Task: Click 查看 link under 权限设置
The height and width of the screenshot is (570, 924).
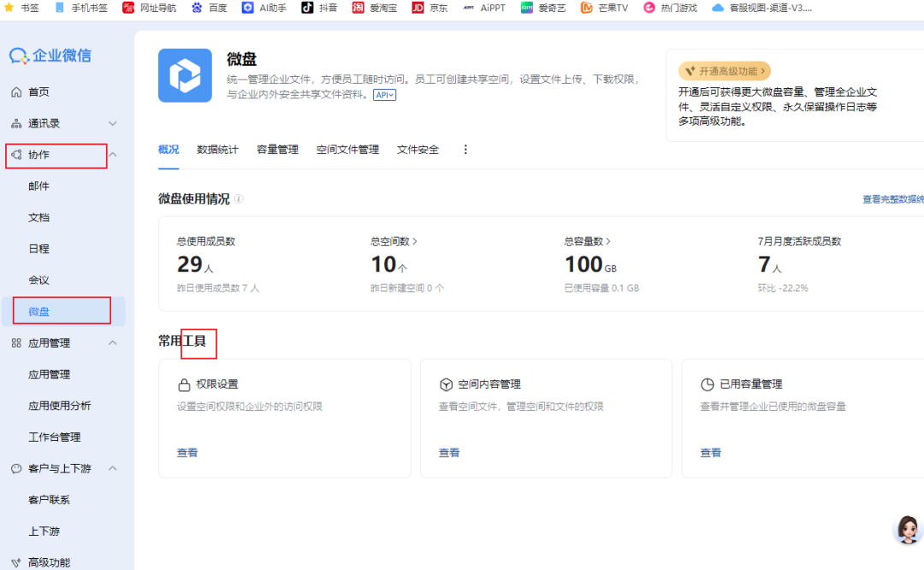Action: 187,453
